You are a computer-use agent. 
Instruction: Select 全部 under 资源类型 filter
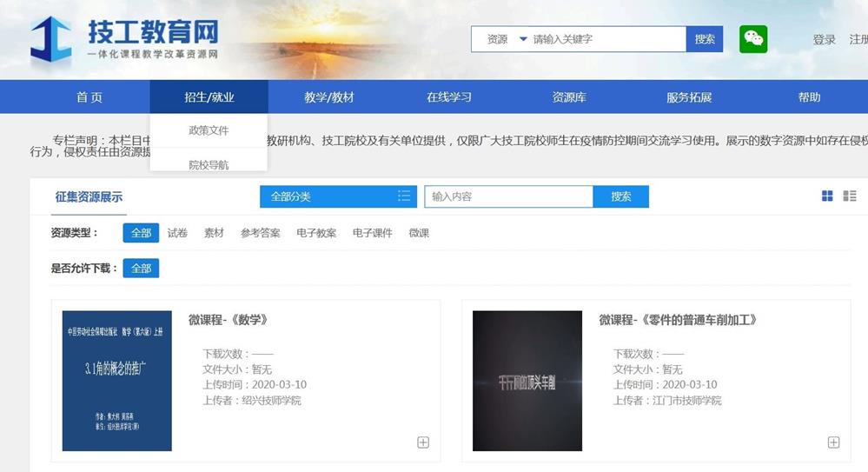(x=141, y=233)
